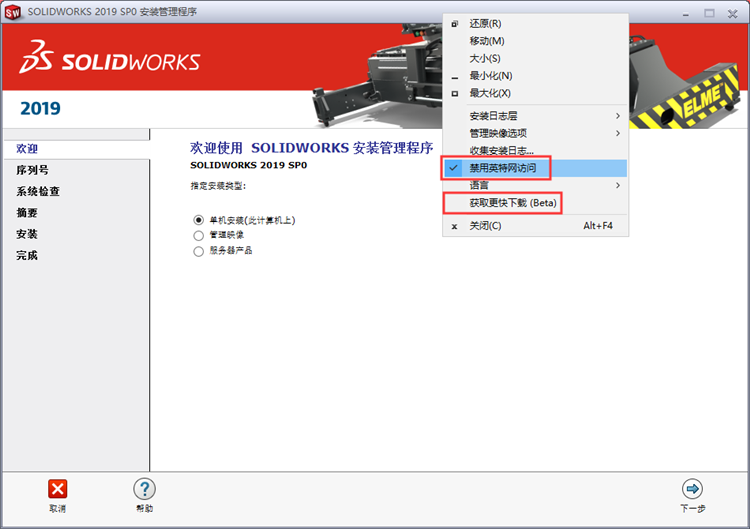Select the 单机安装 radio option

pyautogui.click(x=199, y=220)
